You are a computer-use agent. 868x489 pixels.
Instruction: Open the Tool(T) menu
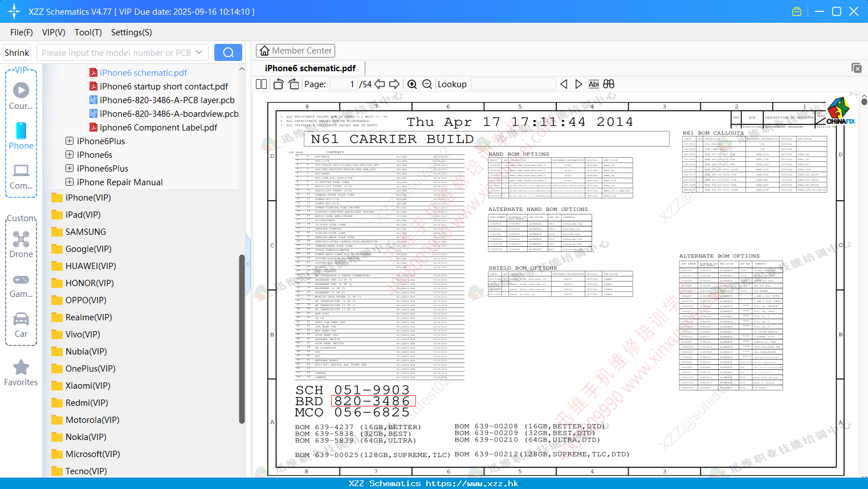tap(88, 32)
